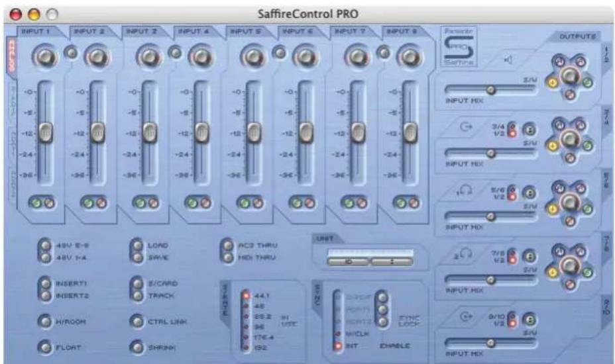Image resolution: width=615 pixels, height=364 pixels.
Task: Click the TRACK button
Action: pos(137,295)
